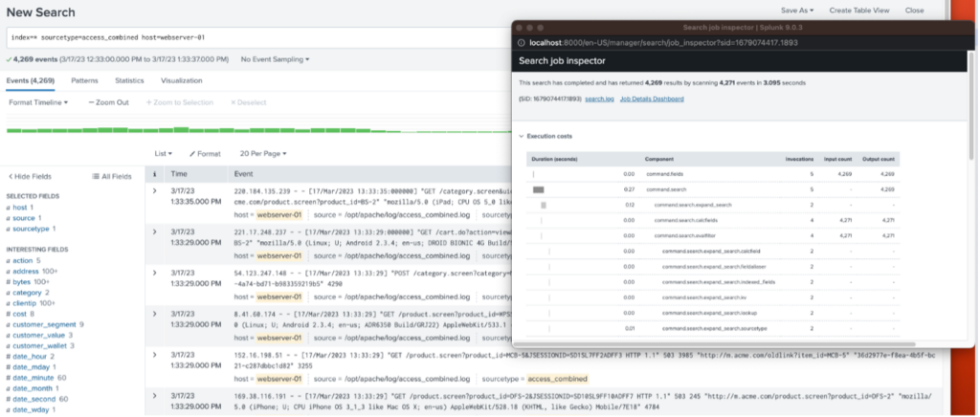Switch to the Statistics tab
The width and height of the screenshot is (980, 417).
(x=130, y=81)
